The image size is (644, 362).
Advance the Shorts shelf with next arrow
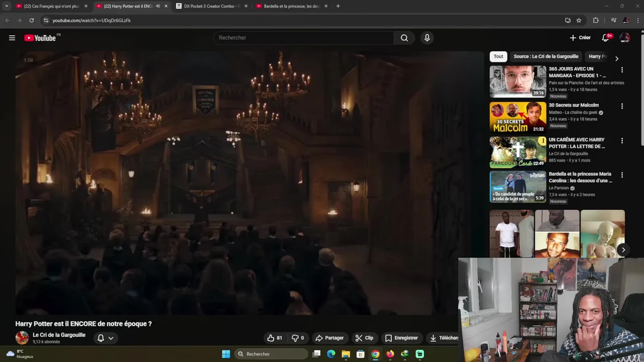pos(623,250)
